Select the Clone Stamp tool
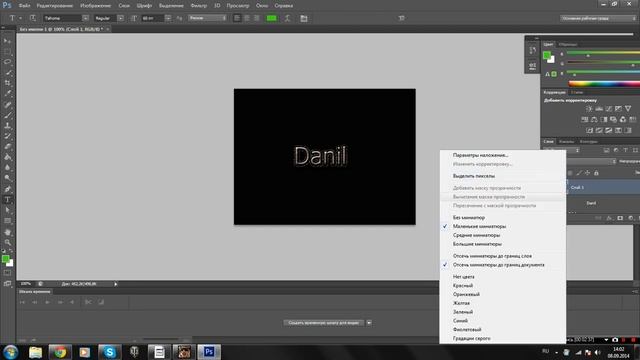The height and width of the screenshot is (360, 640). pos(7,126)
